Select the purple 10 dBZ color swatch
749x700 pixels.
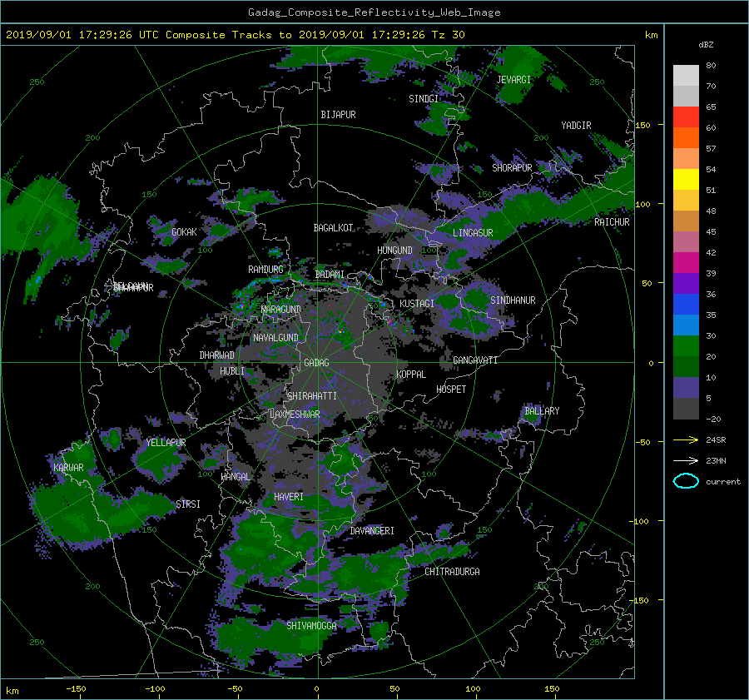pos(686,387)
